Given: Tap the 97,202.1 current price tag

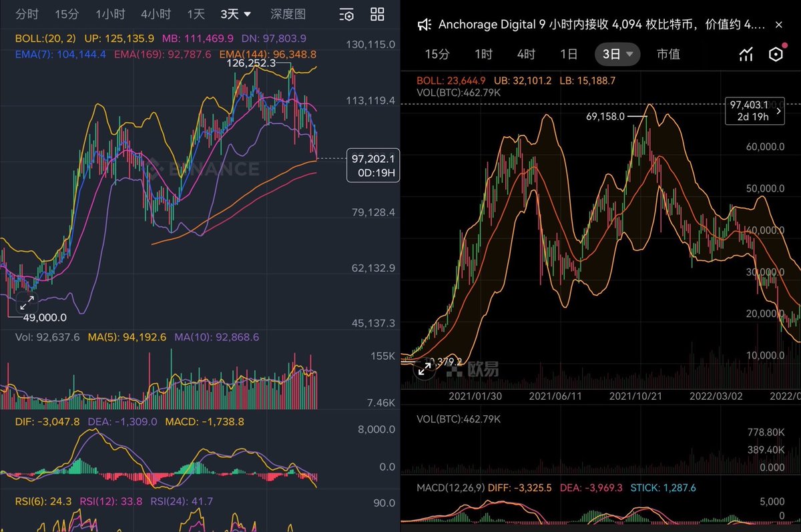Looking at the screenshot, I should click(373, 165).
